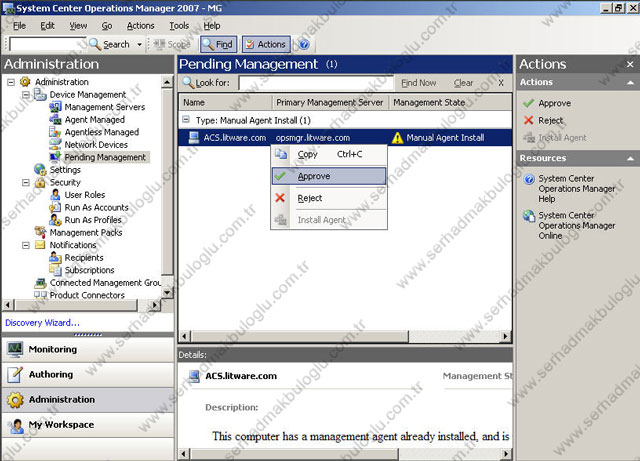Click the ACS.litware.com computer icon in list
Image resolution: width=640 pixels, height=461 pixels.
tap(194, 138)
